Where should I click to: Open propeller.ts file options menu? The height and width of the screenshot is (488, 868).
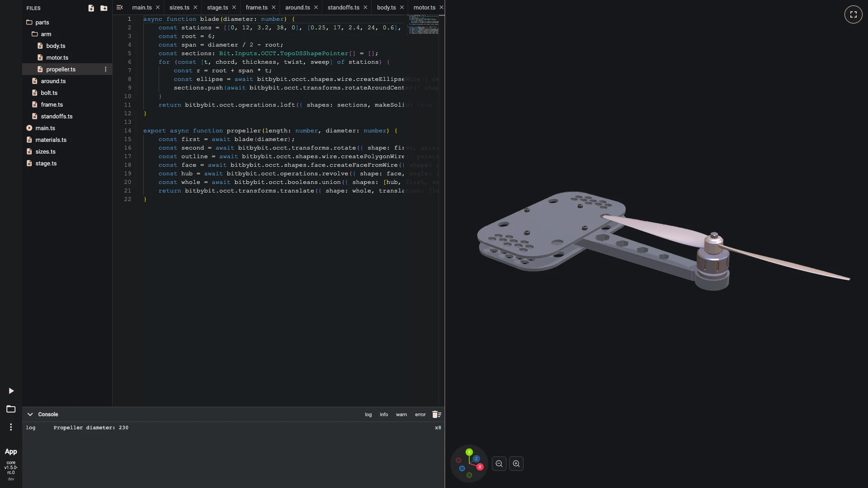click(106, 69)
